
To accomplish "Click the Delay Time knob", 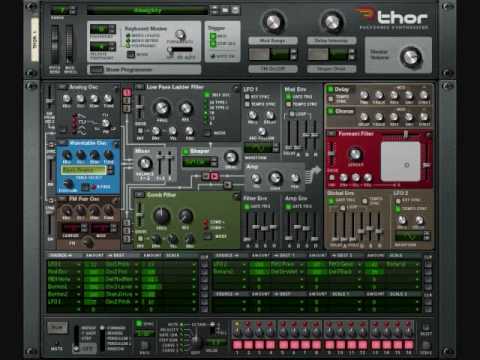I will pos(364,95).
